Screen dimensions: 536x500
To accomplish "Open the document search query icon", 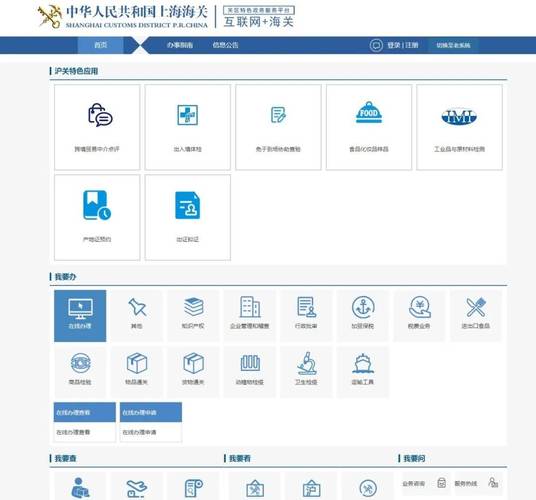I will 193,488.
